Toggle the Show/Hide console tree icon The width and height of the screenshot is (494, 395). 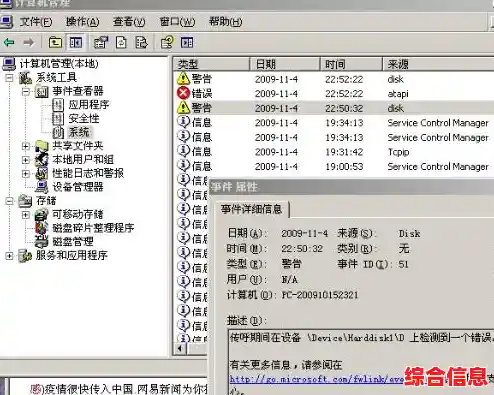[x=76, y=42]
